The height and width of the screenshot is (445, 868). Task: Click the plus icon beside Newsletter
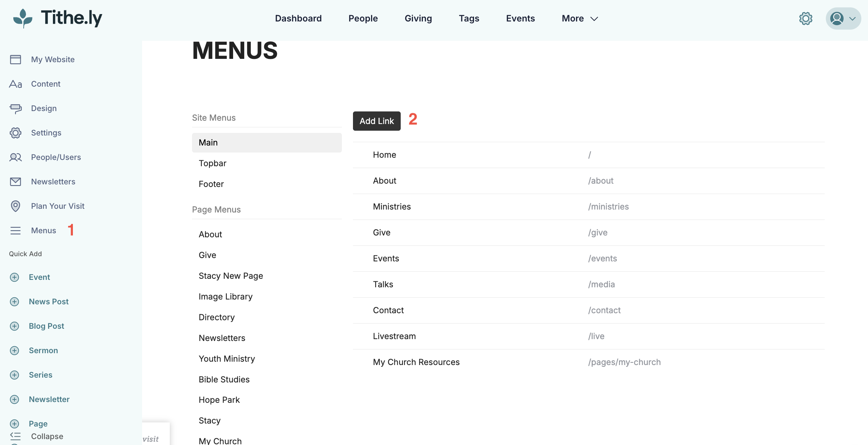[14, 399]
